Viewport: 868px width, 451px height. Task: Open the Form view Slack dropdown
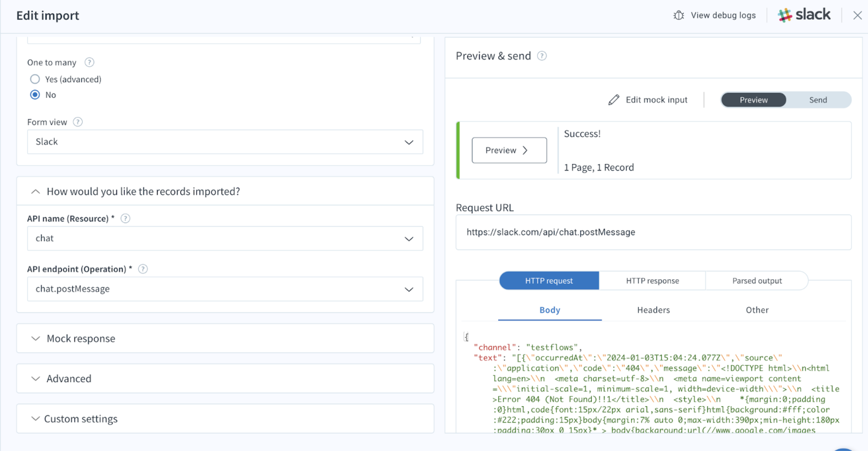pos(225,142)
